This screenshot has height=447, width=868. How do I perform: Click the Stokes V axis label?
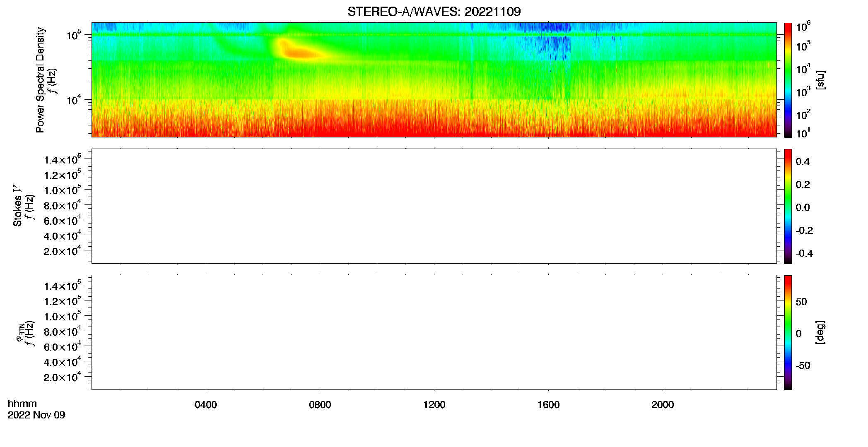18,206
